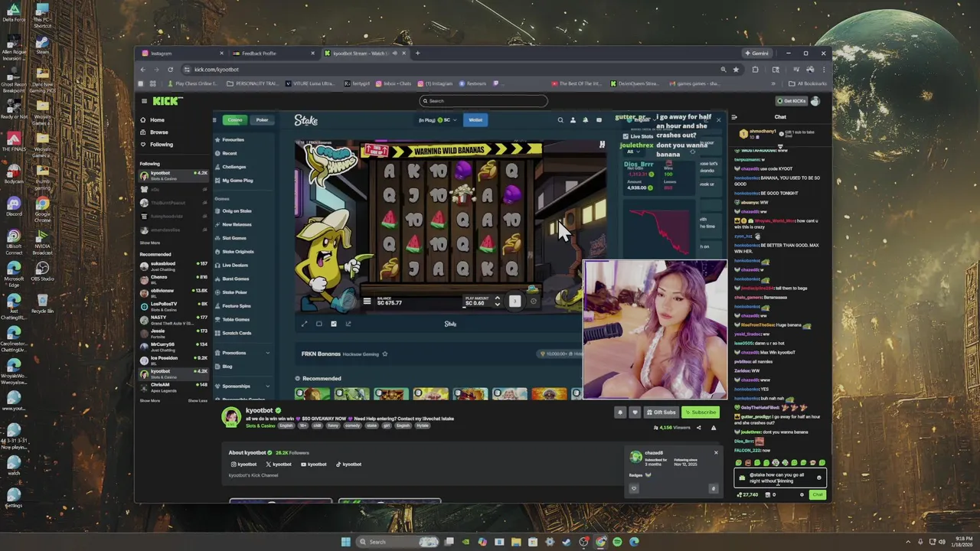Select the Poker tab in Stake
This screenshot has height=551, width=980.
[262, 120]
